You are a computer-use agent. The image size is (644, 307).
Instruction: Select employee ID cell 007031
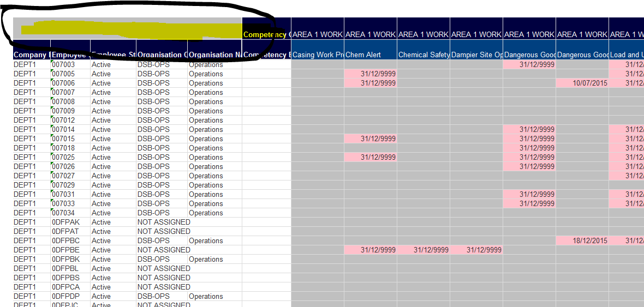tap(70, 194)
